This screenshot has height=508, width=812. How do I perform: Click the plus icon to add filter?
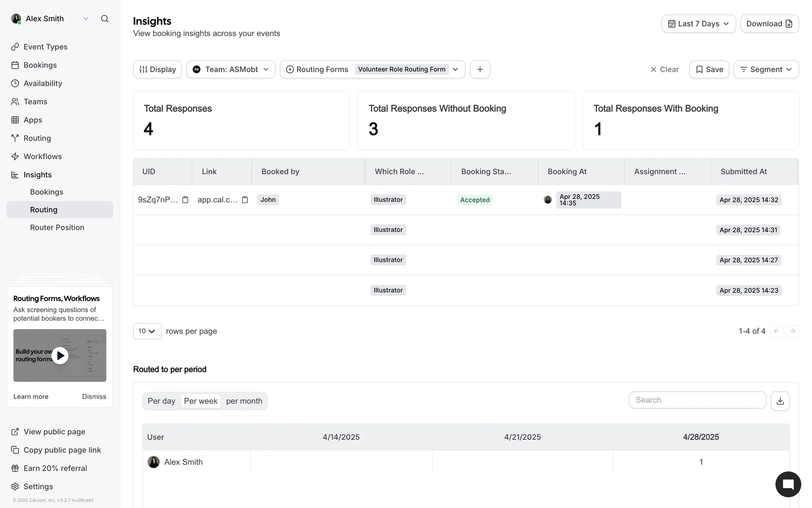click(x=480, y=69)
